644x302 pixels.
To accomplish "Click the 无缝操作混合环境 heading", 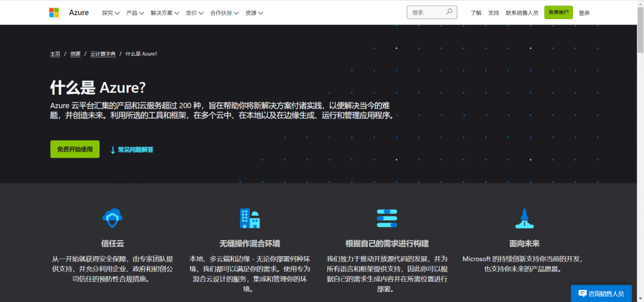I will click(250, 244).
